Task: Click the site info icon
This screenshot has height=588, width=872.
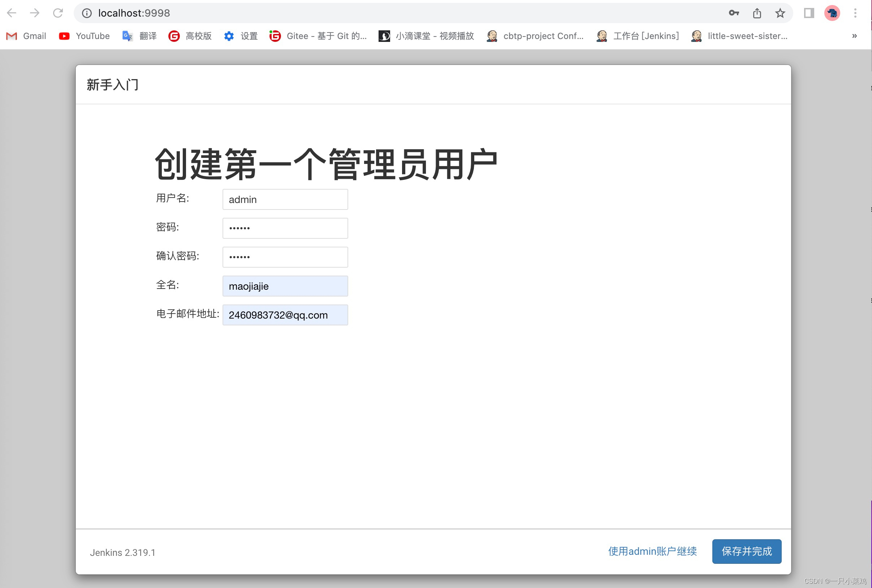Action: pos(87,13)
